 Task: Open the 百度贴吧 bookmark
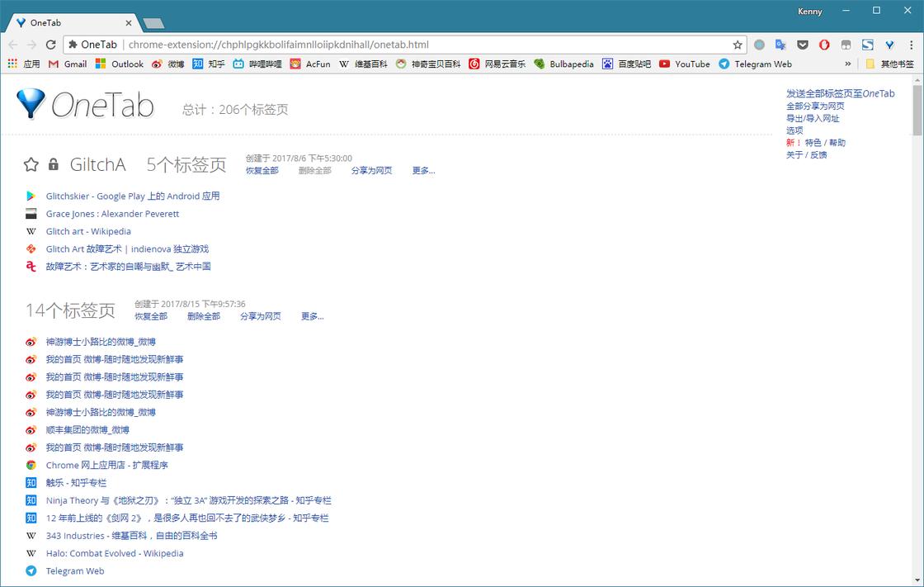(626, 64)
